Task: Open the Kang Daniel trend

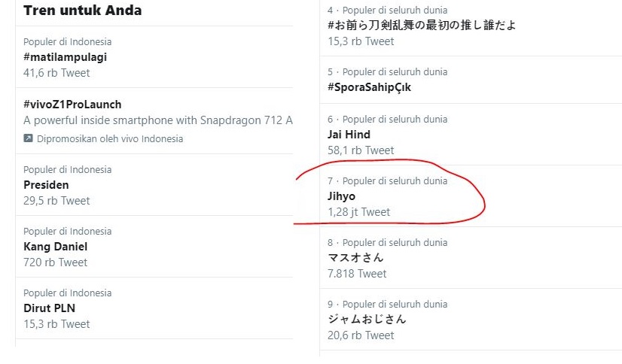Action: coord(55,247)
